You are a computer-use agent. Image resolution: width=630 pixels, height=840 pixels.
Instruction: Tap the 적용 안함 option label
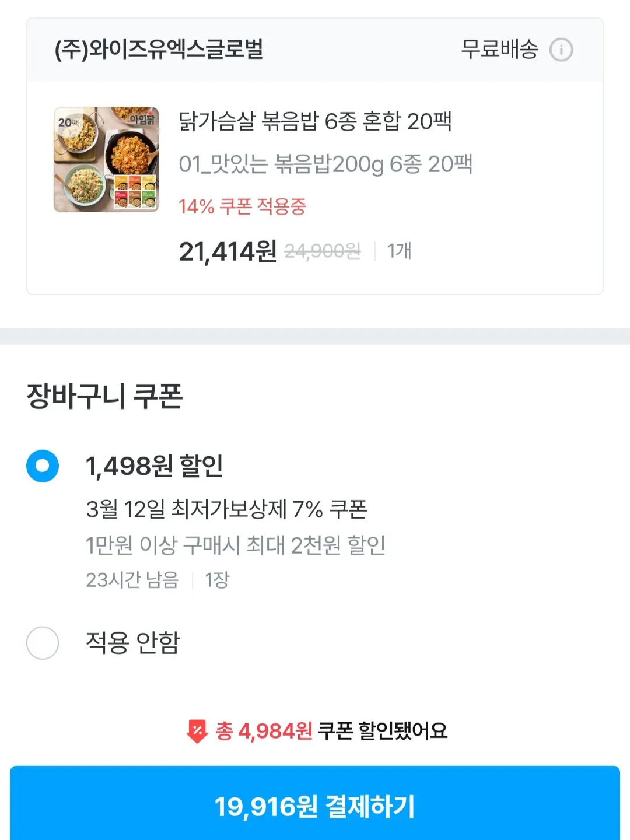133,643
